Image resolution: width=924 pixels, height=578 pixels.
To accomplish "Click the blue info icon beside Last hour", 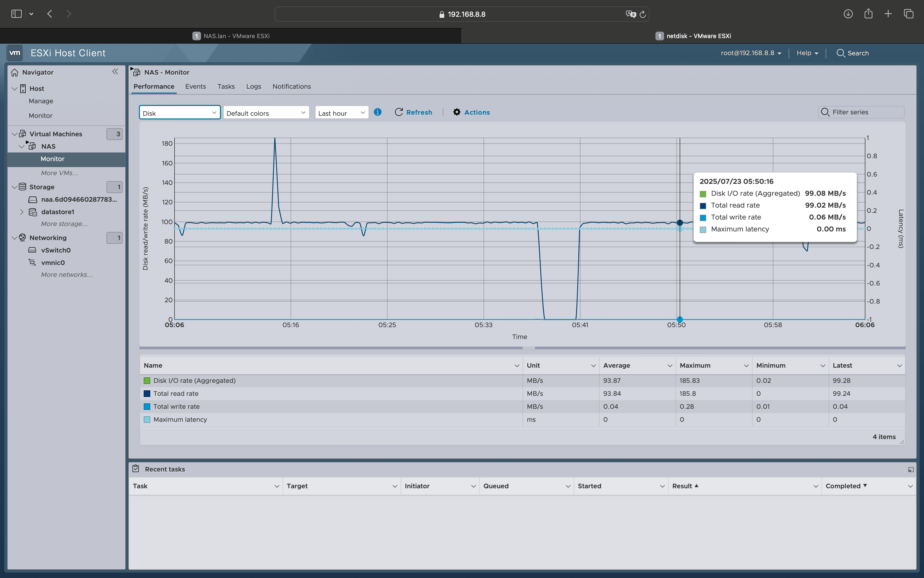I will pyautogui.click(x=377, y=112).
